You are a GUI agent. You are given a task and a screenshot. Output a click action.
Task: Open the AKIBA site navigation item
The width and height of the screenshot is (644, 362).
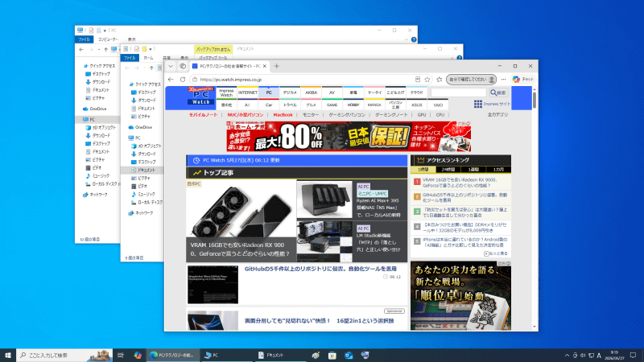311,93
